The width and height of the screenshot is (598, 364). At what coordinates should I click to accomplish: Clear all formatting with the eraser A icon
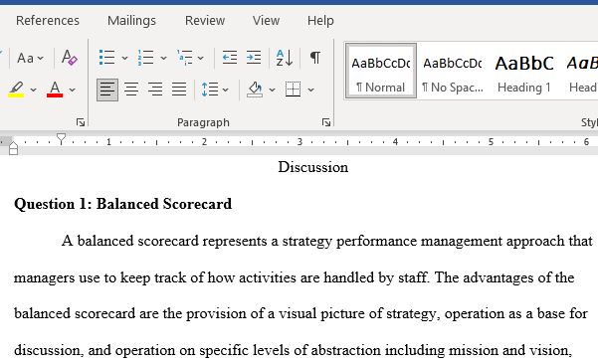[69, 58]
